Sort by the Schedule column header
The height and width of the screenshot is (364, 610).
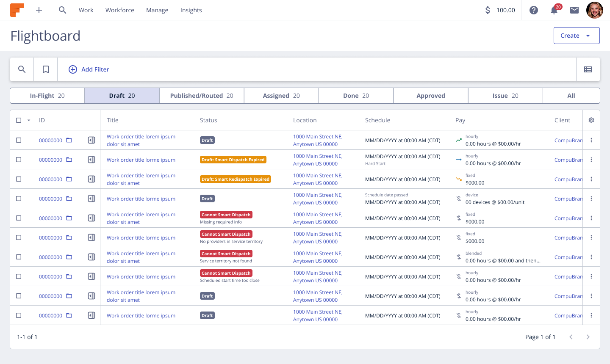point(377,120)
